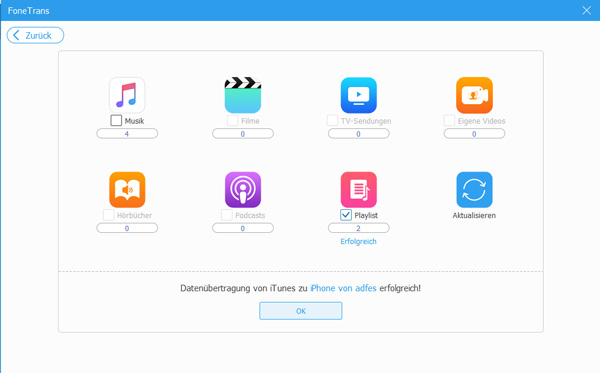Click the Musik count field showing 4
The width and height of the screenshot is (600, 373).
(x=127, y=134)
